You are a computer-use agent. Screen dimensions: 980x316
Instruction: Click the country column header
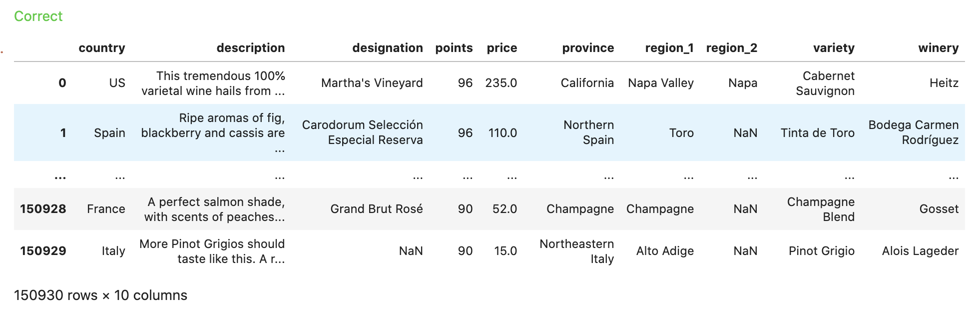[102, 48]
